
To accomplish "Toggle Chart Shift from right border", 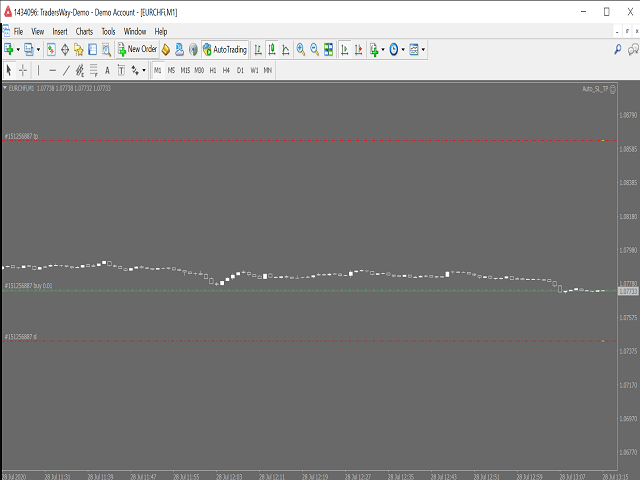I will [x=358, y=49].
